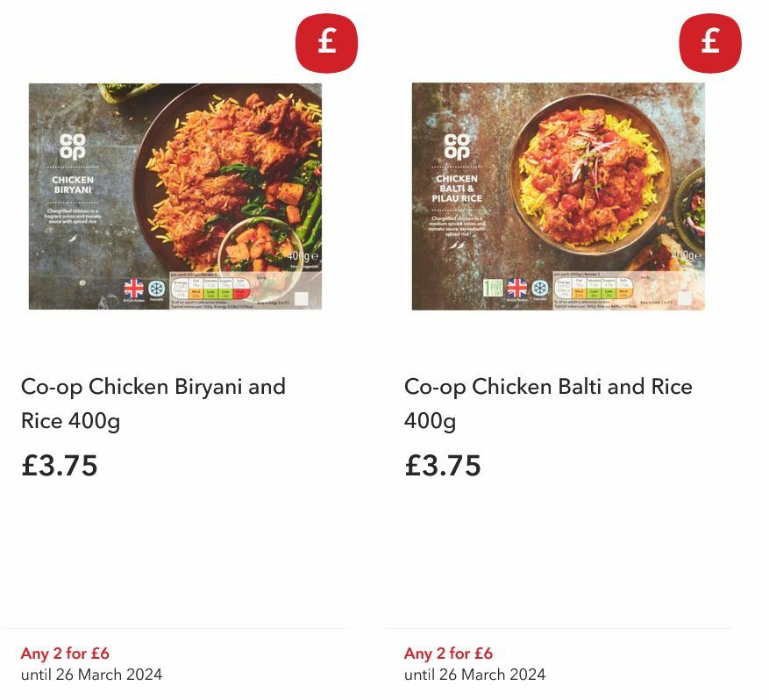Viewport: 769px width, 700px height.
Task: Click the £3.75 price on the Biryani card
Action: pyautogui.click(x=60, y=466)
